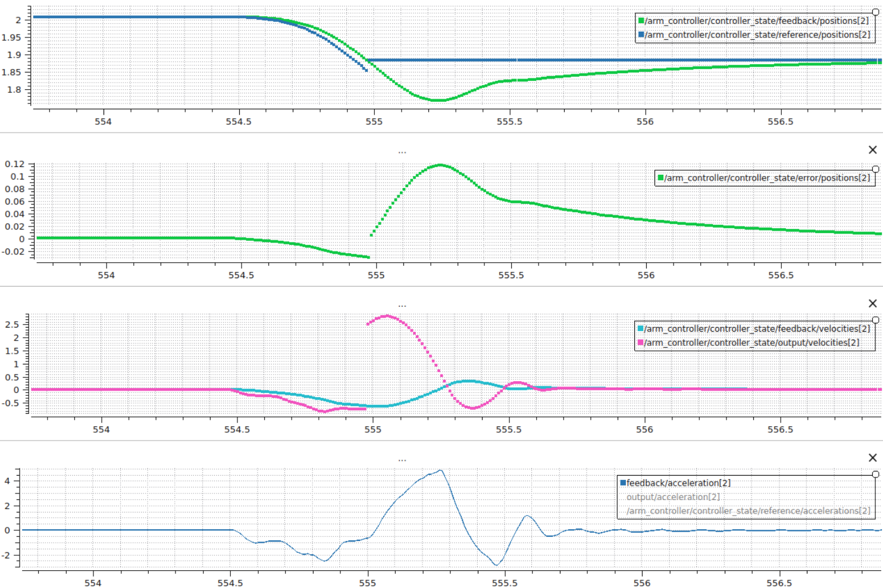Close the error positions plot panel
This screenshot has height=588, width=883.
coord(872,150)
